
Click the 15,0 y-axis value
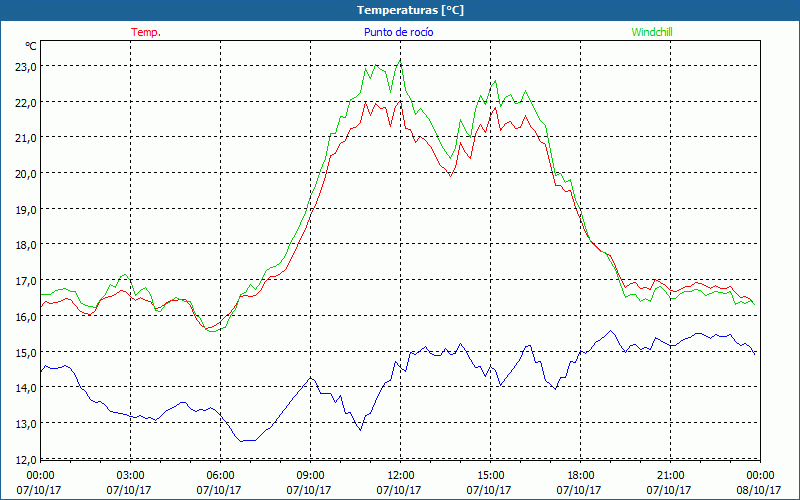click(25, 352)
